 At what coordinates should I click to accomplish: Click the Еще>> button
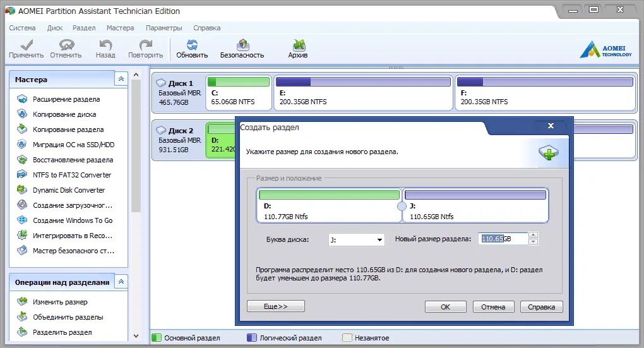click(275, 306)
